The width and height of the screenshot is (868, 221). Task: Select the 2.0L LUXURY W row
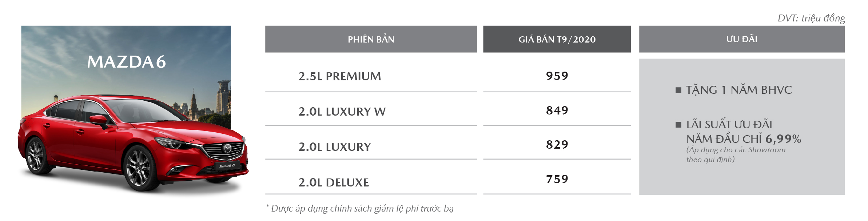pyautogui.click(x=371, y=111)
